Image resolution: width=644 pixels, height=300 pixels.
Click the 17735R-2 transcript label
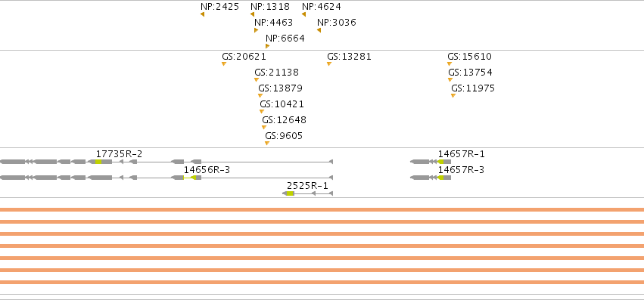(119, 154)
